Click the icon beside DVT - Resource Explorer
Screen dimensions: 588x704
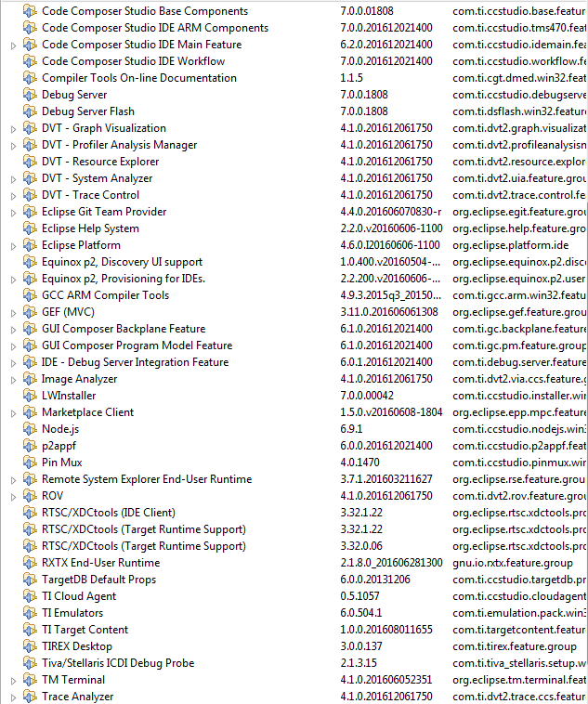pyautogui.click(x=30, y=162)
